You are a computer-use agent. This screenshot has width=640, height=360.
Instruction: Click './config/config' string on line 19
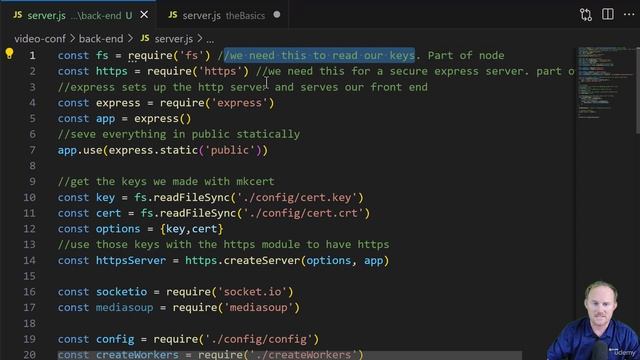(x=258, y=339)
